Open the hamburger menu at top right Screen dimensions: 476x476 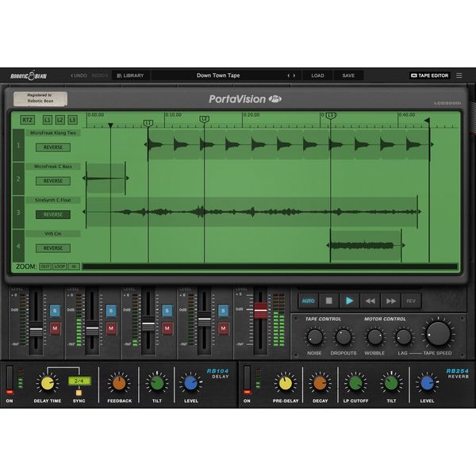459,75
